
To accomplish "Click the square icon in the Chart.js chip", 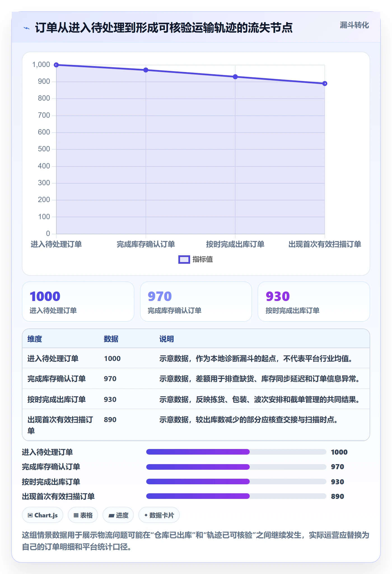I will click(x=30, y=515).
